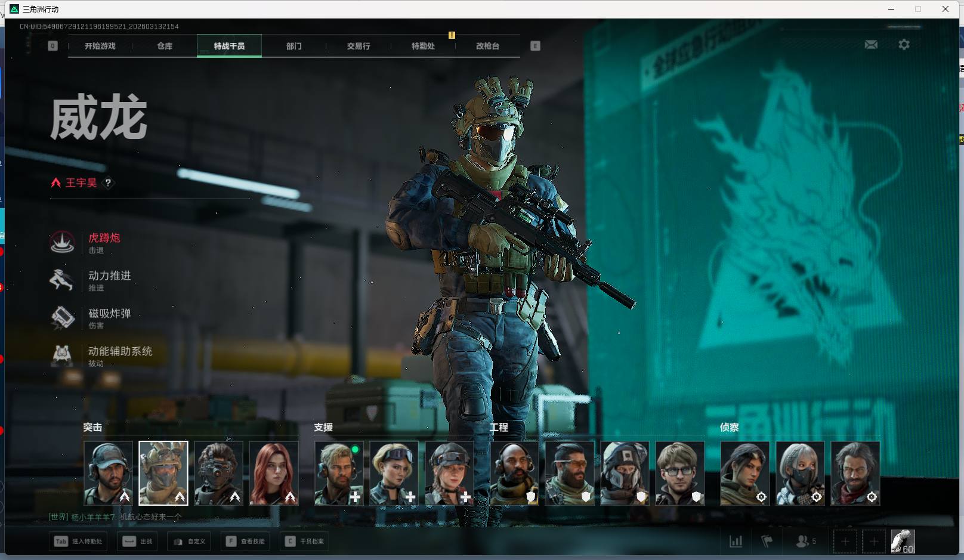Click the second empty squad slot plus
The width and height of the screenshot is (964, 560).
(x=873, y=542)
